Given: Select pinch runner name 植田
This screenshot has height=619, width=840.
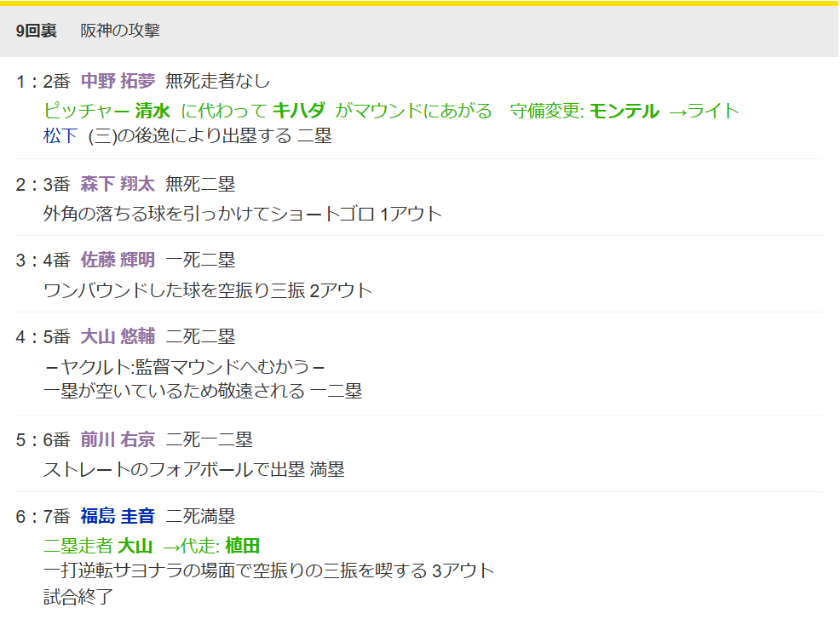Looking at the screenshot, I should click(242, 546).
